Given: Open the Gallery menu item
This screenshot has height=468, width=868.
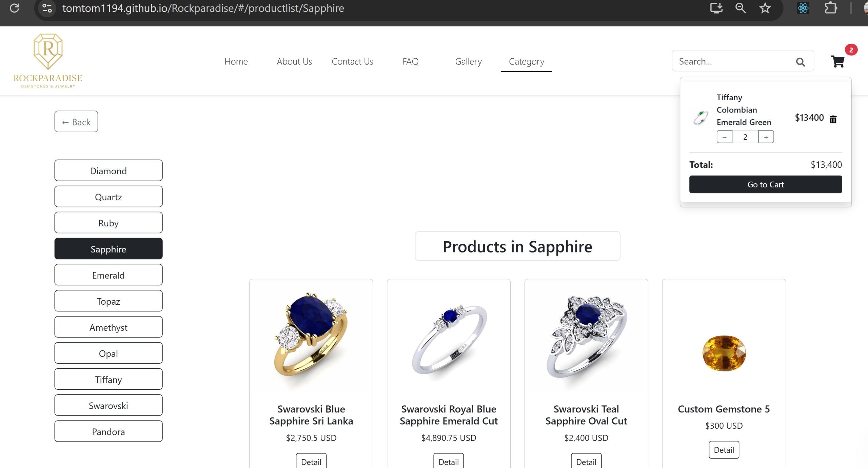Looking at the screenshot, I should click(468, 61).
